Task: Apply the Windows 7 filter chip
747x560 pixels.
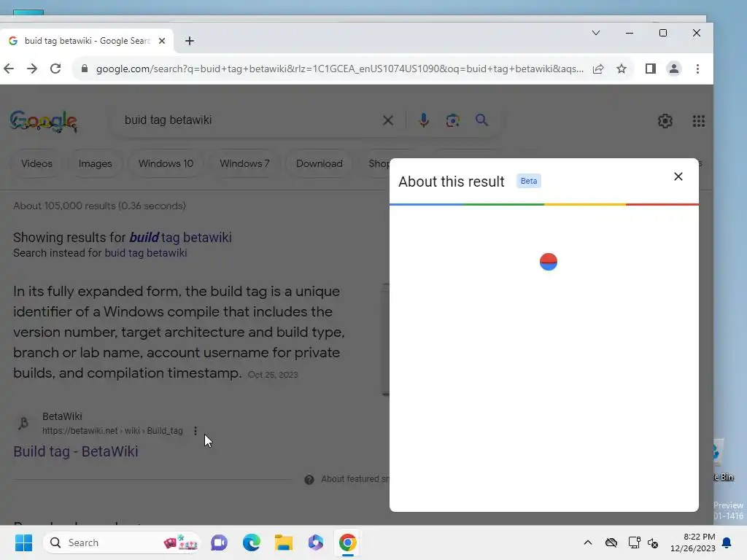Action: tap(244, 164)
